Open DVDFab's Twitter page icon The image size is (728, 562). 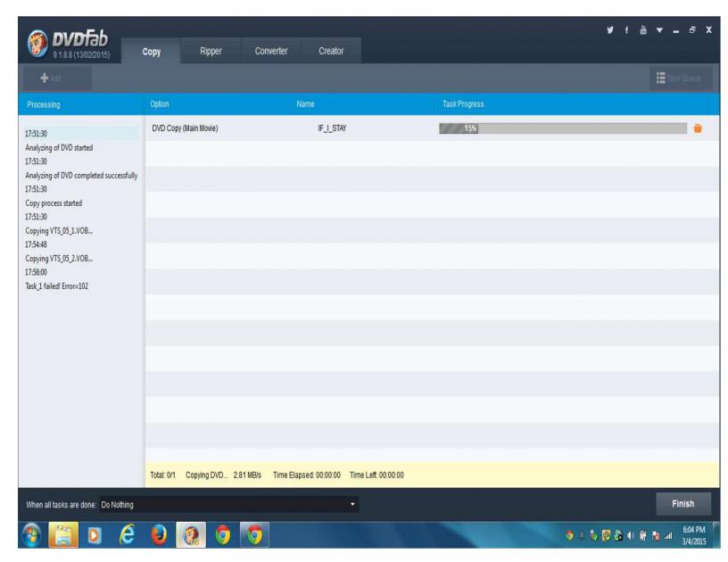tap(610, 30)
